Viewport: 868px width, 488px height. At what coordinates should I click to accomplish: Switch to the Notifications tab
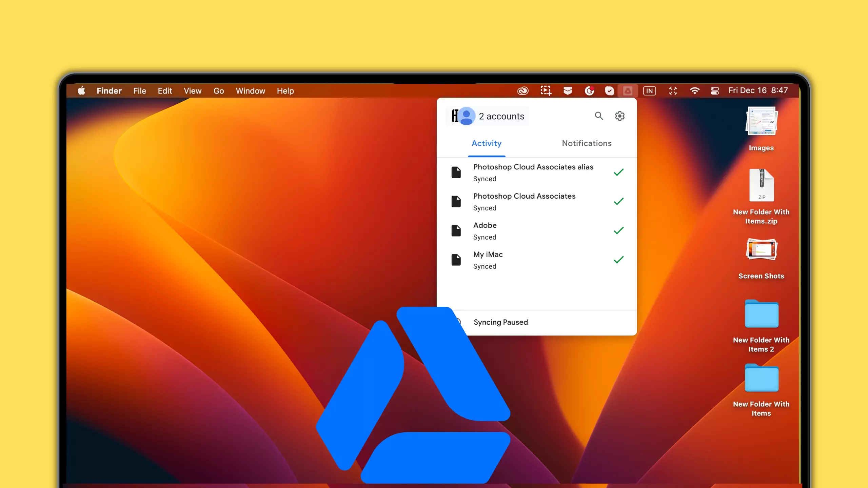pyautogui.click(x=587, y=143)
